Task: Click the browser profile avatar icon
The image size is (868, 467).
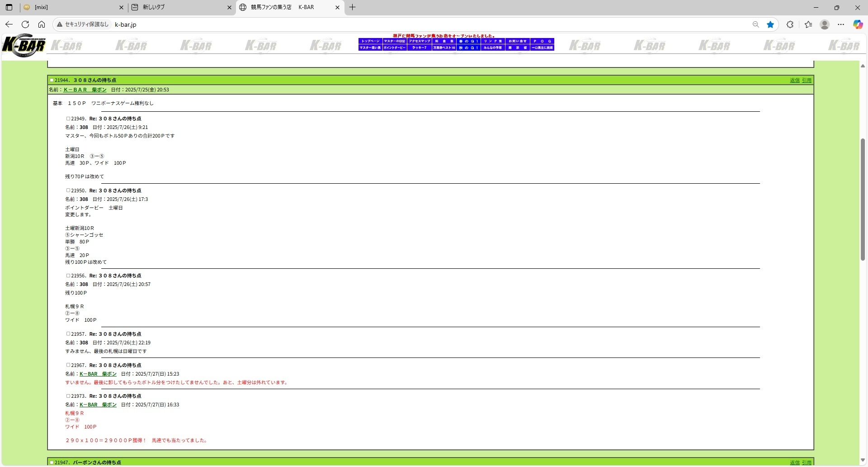Action: click(825, 24)
